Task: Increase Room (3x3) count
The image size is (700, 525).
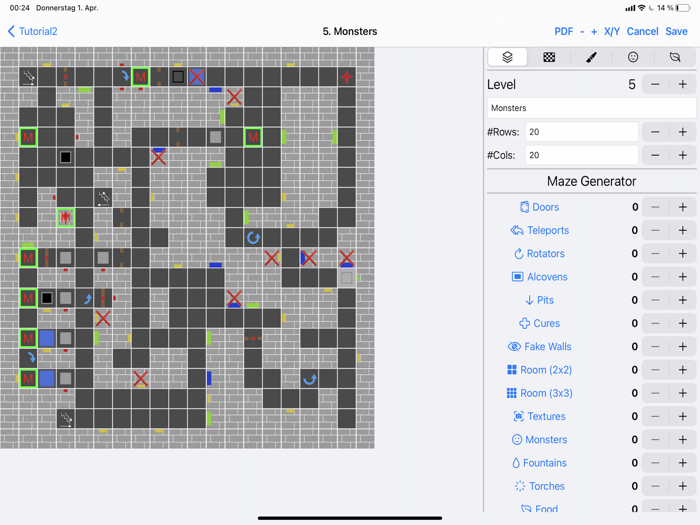Action: [x=683, y=393]
